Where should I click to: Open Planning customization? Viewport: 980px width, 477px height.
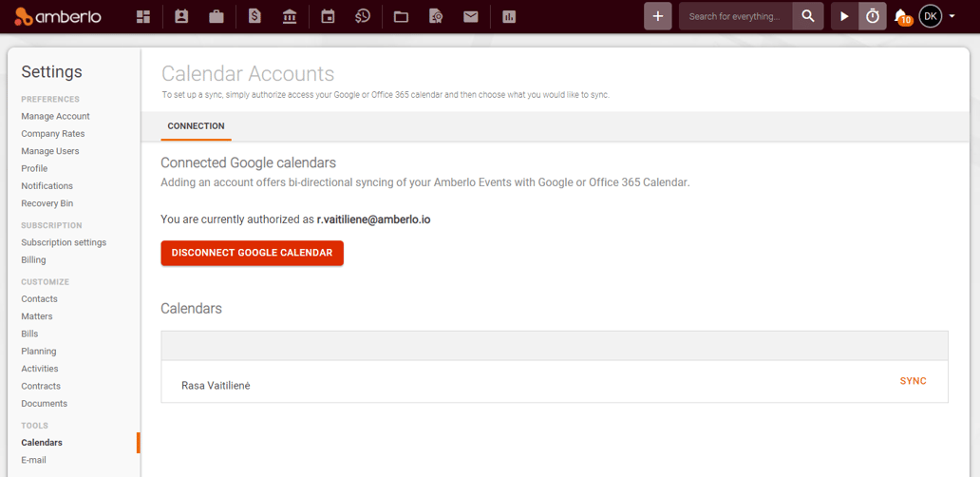(39, 352)
